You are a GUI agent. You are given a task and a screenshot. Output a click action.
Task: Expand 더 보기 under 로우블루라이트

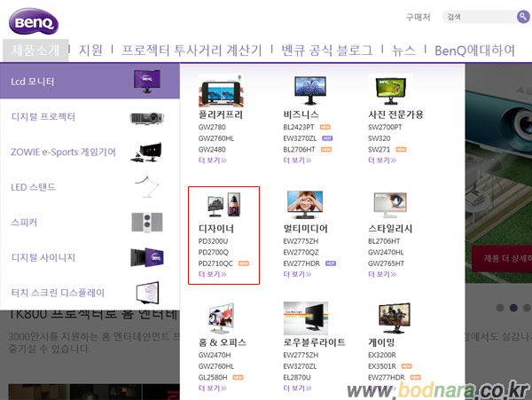coord(297,388)
